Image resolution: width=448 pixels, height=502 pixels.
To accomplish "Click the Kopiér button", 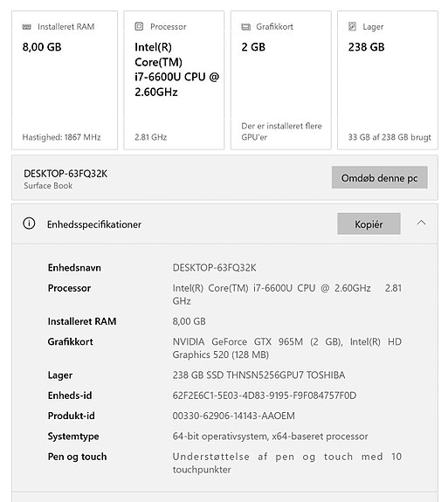I will click(369, 223).
